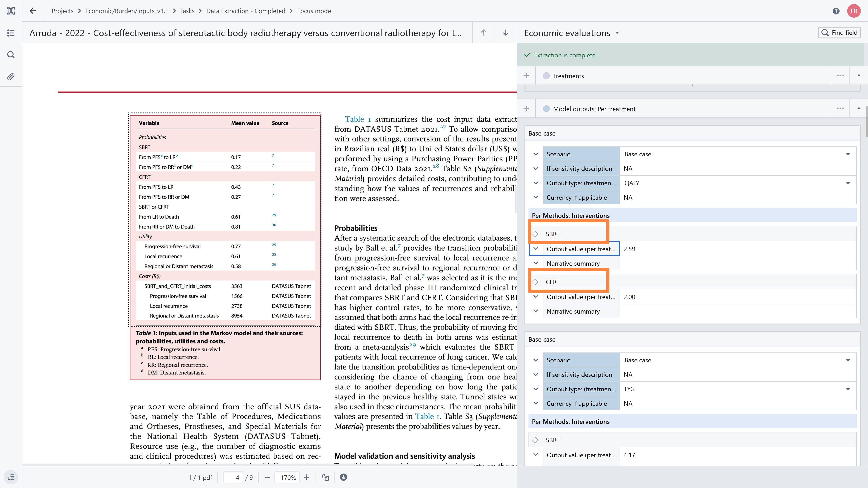Image resolution: width=868 pixels, height=488 pixels.
Task: Click citation 29 link after meta-analysis
Action: pos(413,345)
